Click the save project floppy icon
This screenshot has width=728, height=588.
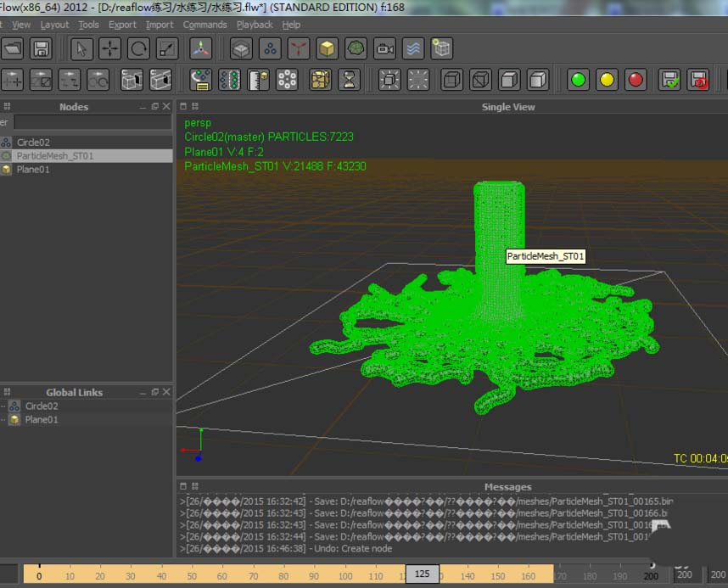tap(40, 48)
